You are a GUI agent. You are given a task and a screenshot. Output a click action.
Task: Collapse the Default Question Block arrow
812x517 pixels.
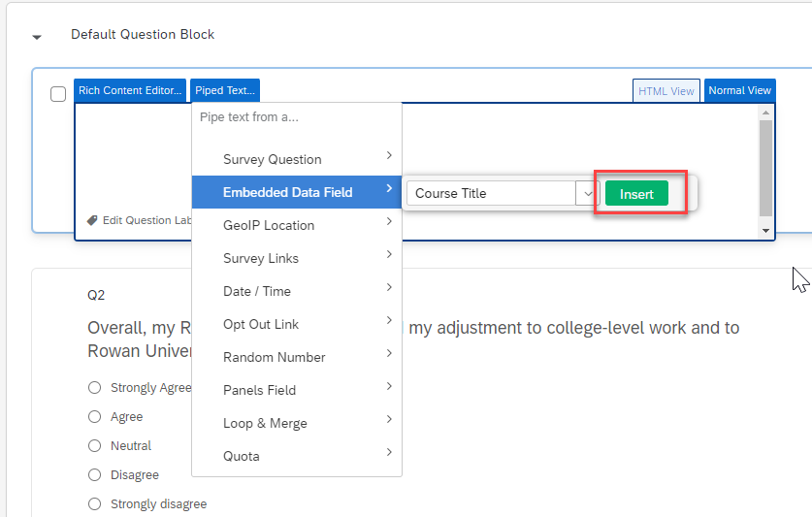[37, 37]
